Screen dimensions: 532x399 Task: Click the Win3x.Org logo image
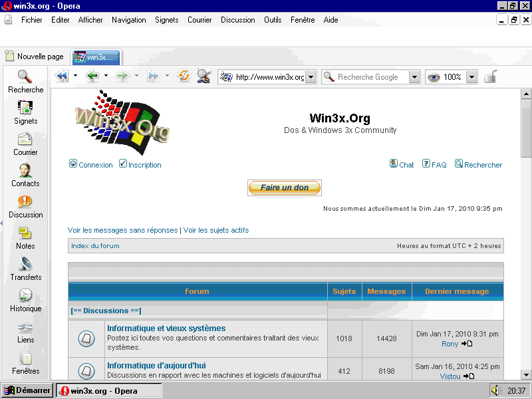point(122,122)
